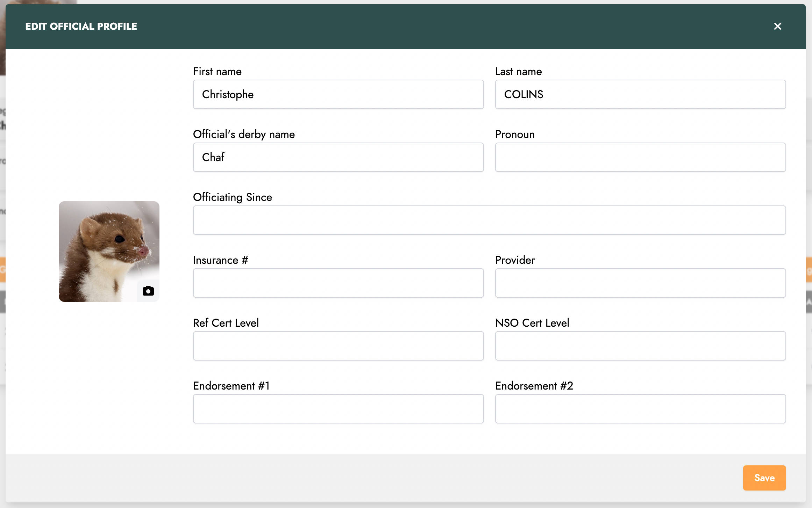Select the Ref Cert Level field
Image resolution: width=812 pixels, height=508 pixels.
(339, 346)
